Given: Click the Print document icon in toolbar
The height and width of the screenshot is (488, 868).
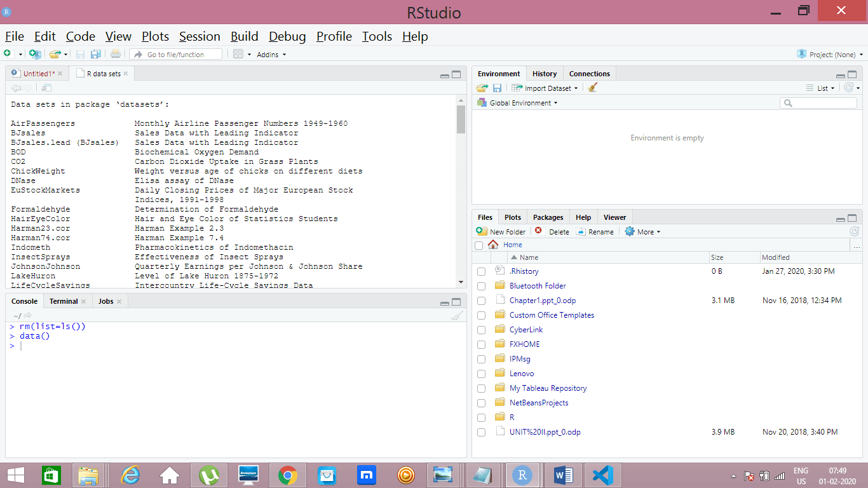Looking at the screenshot, I should click(x=115, y=55).
